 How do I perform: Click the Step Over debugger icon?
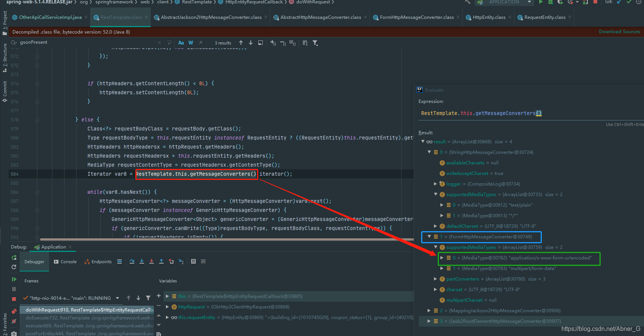click(132, 261)
